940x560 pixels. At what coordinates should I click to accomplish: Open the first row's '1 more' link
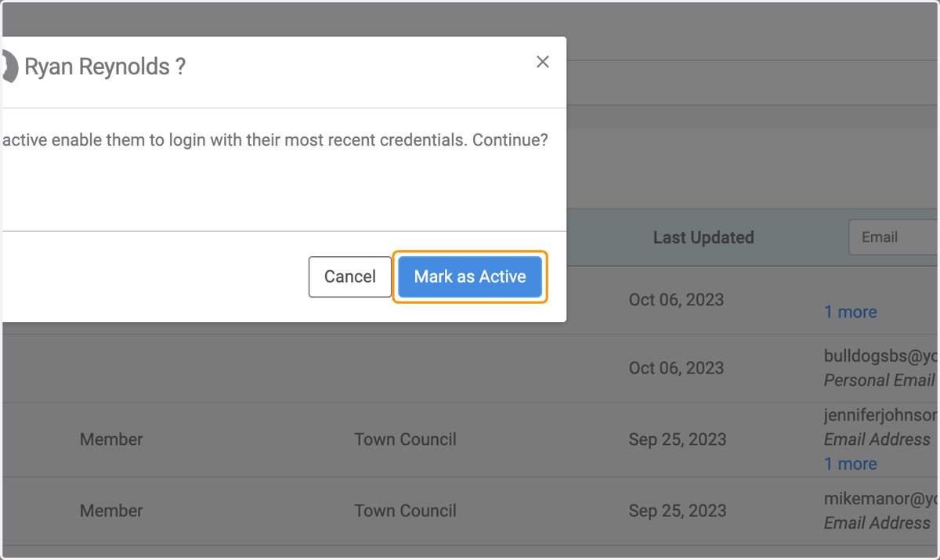850,312
